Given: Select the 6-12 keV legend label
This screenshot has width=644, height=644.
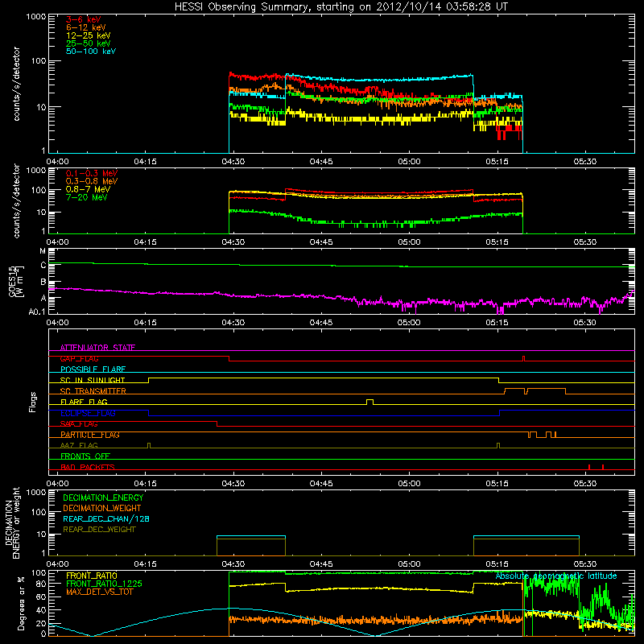Looking at the screenshot, I should click(x=86, y=27).
